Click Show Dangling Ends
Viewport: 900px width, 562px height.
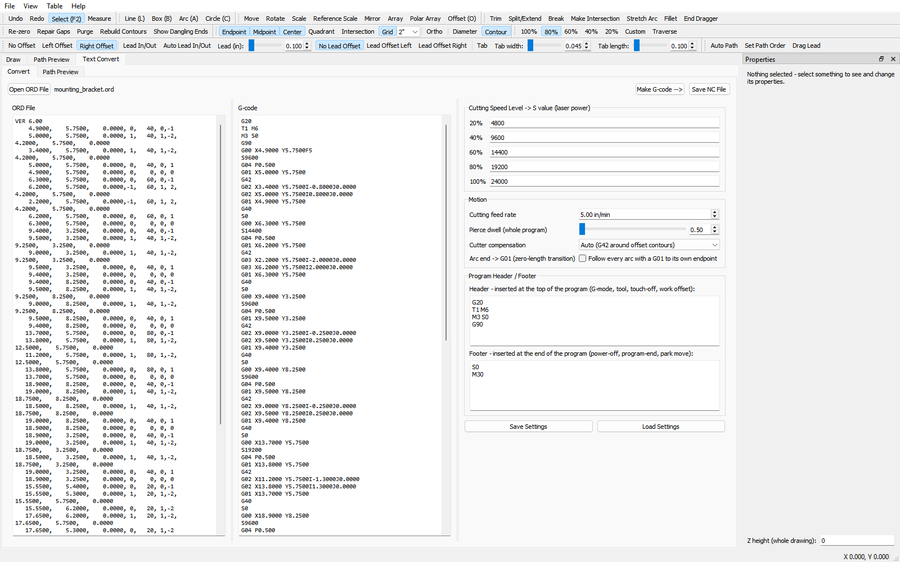[180, 32]
